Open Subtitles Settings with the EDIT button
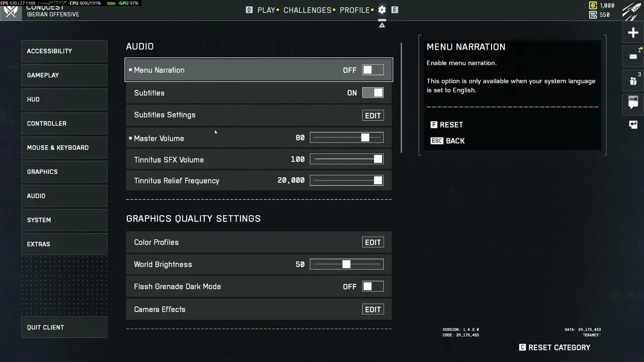The width and height of the screenshot is (644, 362). click(x=373, y=115)
